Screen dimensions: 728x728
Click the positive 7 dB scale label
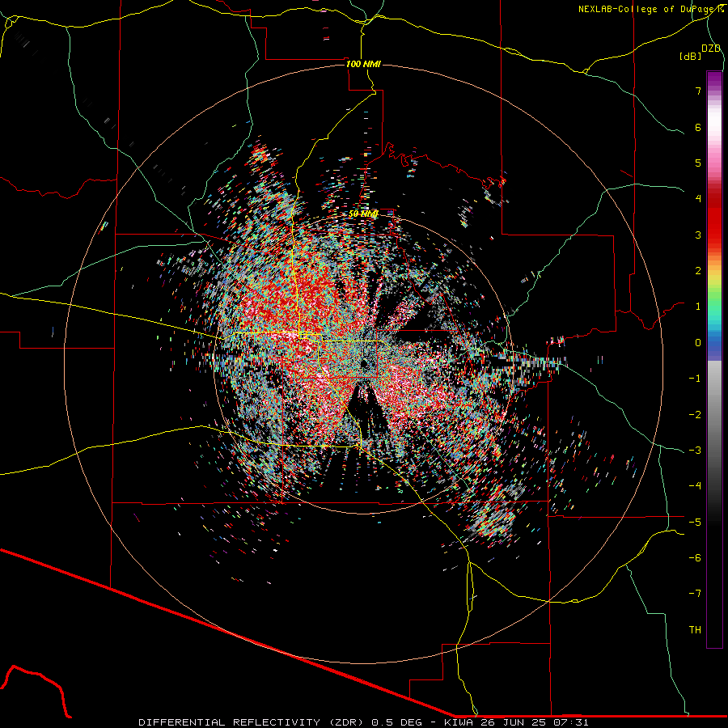click(698, 91)
